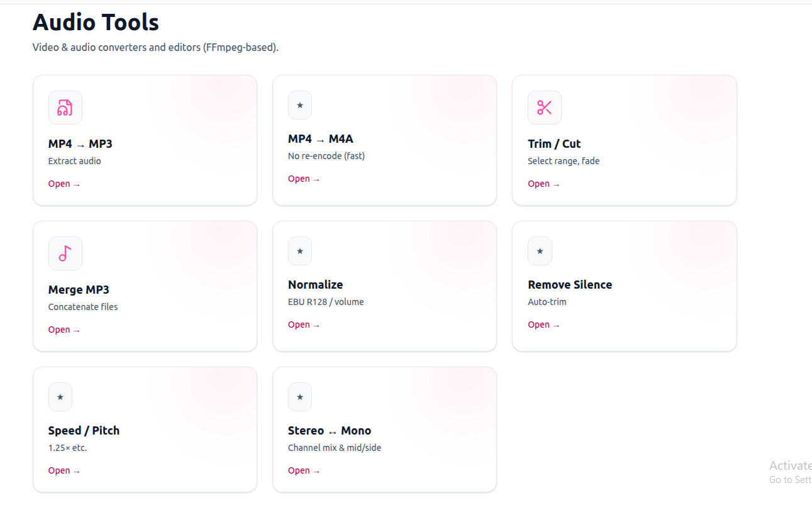Screen dimensions: 812x505
Task: Click the Speed / Pitch star icon
Action: pos(60,397)
